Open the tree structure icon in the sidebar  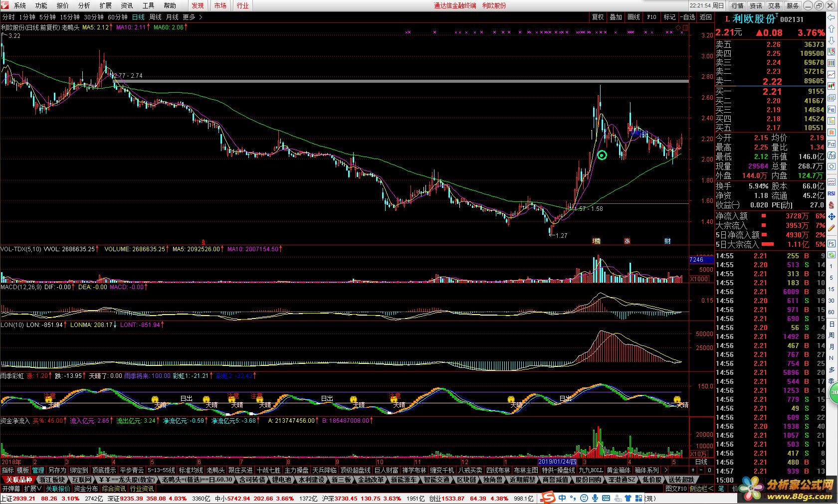pyautogui.click(x=832, y=121)
